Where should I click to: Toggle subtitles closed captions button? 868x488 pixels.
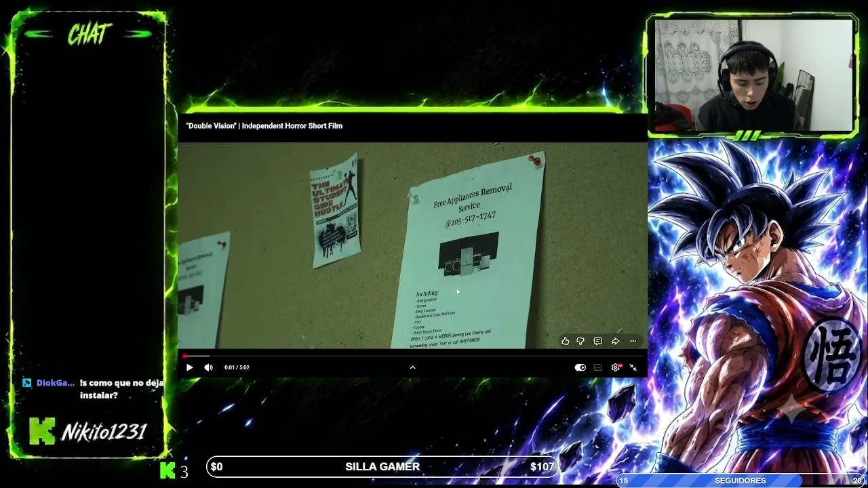(x=597, y=367)
